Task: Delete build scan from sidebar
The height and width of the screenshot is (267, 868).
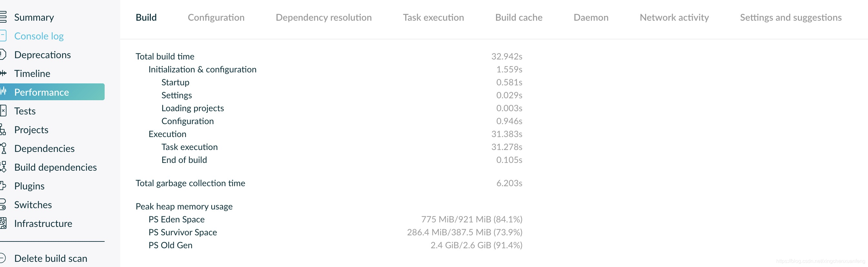Action: click(51, 258)
